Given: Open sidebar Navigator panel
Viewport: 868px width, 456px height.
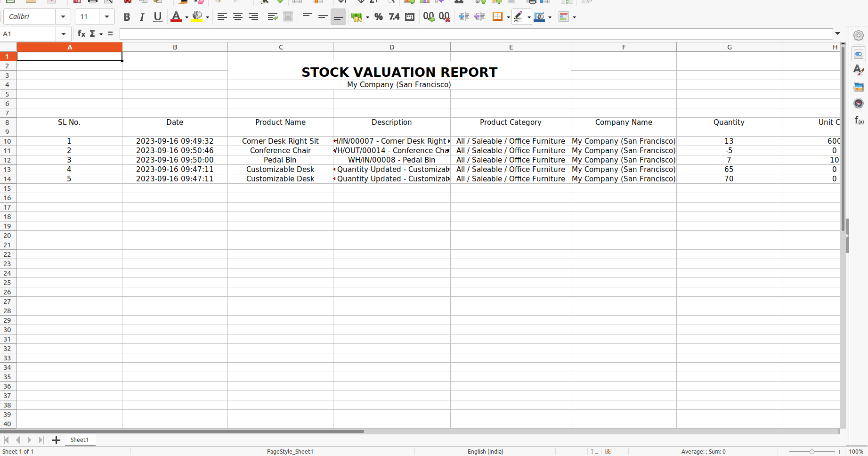Looking at the screenshot, I should tap(859, 104).
